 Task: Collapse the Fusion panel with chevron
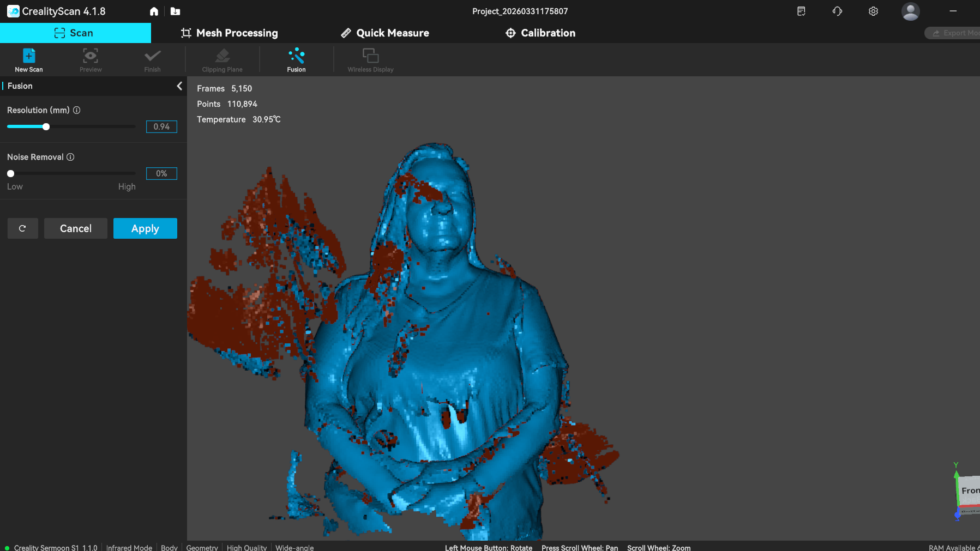(x=179, y=86)
